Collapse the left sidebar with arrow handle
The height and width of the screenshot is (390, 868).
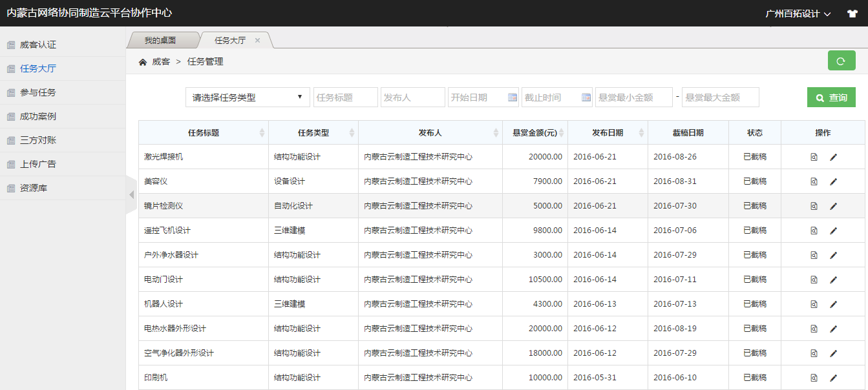pyautogui.click(x=131, y=194)
